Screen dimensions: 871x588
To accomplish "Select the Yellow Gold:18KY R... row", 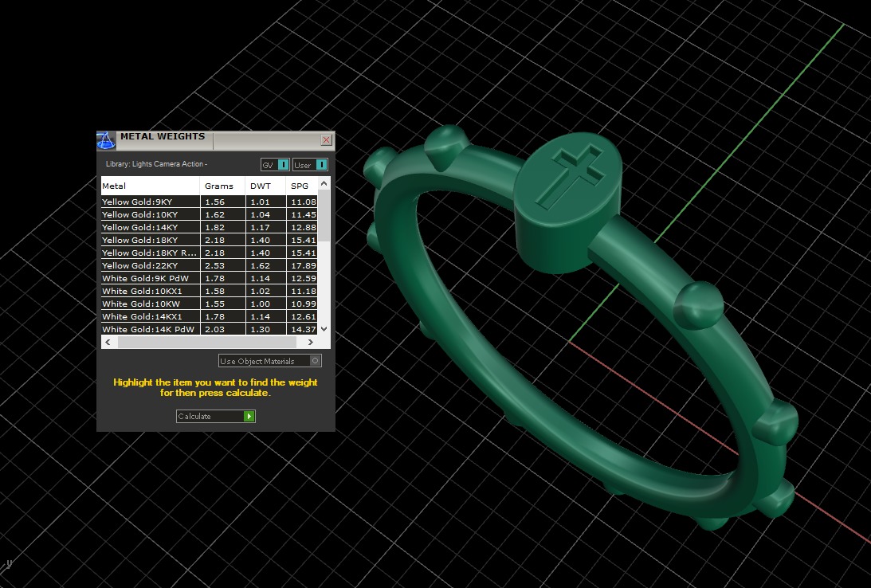I will (209, 253).
